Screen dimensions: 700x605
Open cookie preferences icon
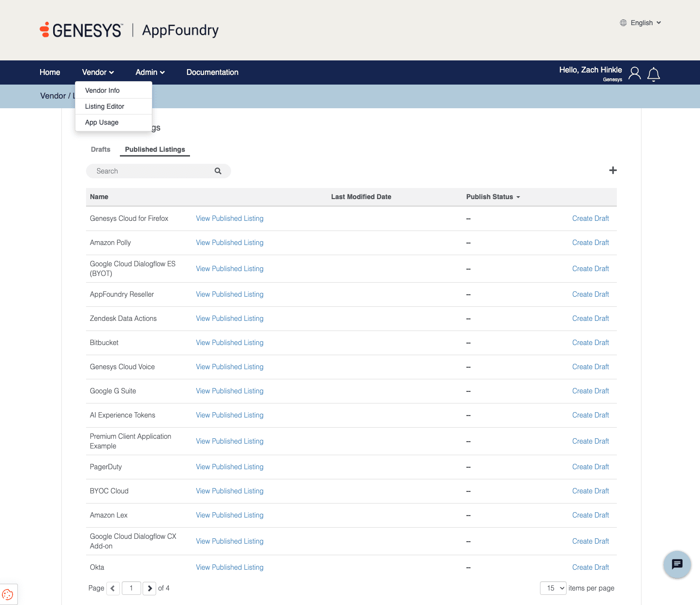click(8, 594)
